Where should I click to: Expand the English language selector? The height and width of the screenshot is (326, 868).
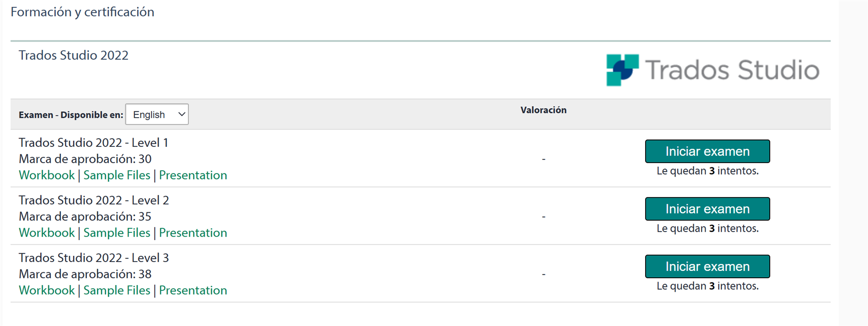(x=156, y=114)
